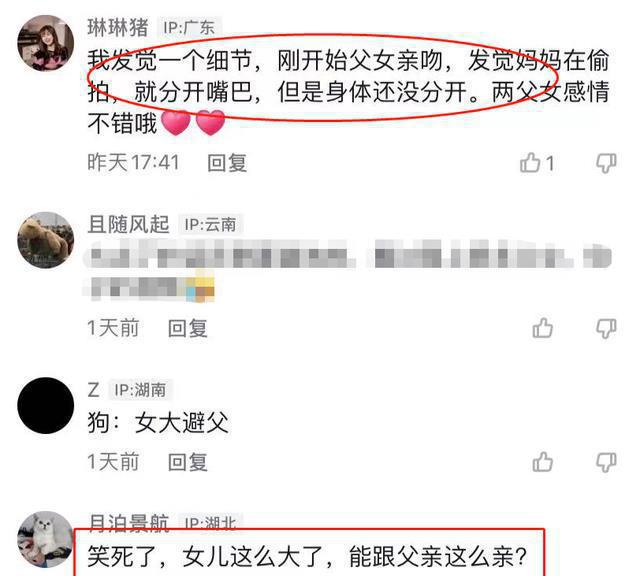The height and width of the screenshot is (576, 640).
Task: Open username 月泊景航
Action: tap(128, 523)
